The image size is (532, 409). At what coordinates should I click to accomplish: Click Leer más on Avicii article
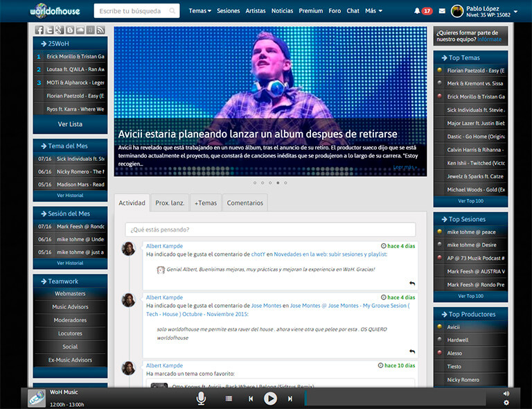(405, 167)
